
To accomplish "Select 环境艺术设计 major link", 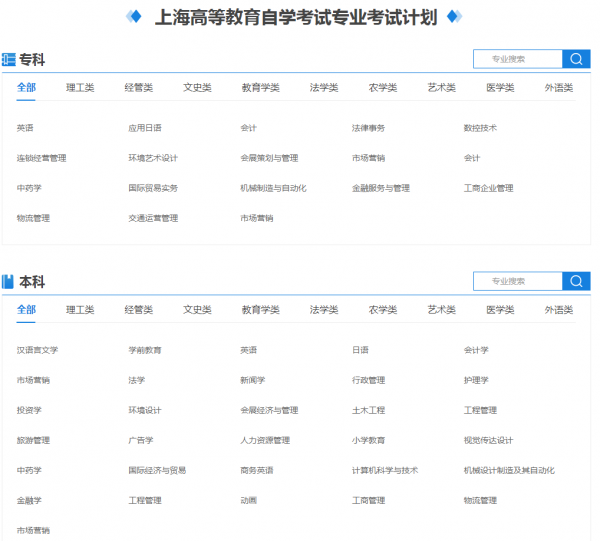I will pos(153,158).
